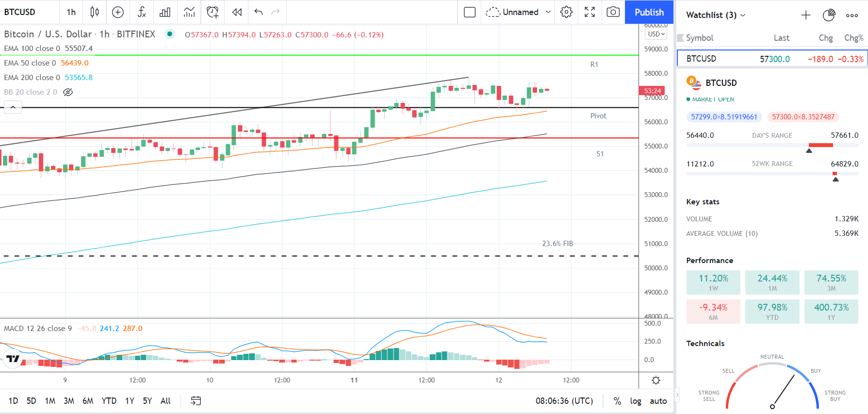The image size is (868, 414).
Task: Enter fullscreen mode on the chart
Action: pyautogui.click(x=590, y=12)
